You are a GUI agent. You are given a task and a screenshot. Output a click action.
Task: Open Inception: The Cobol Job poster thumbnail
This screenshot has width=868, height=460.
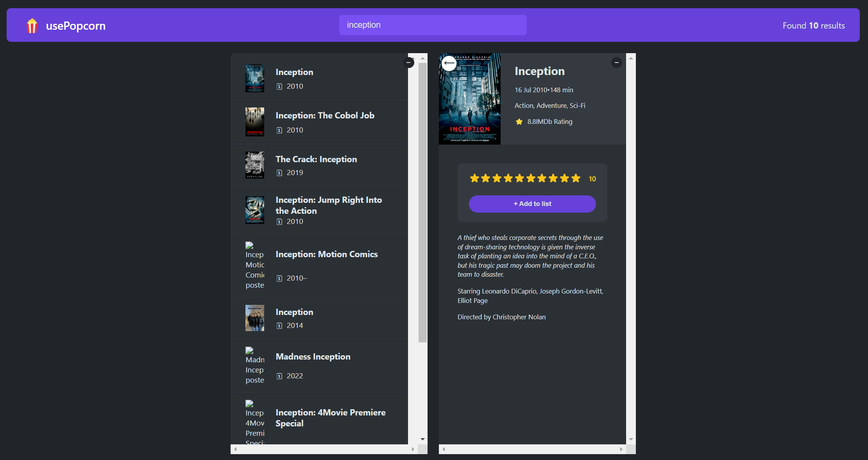tap(255, 122)
